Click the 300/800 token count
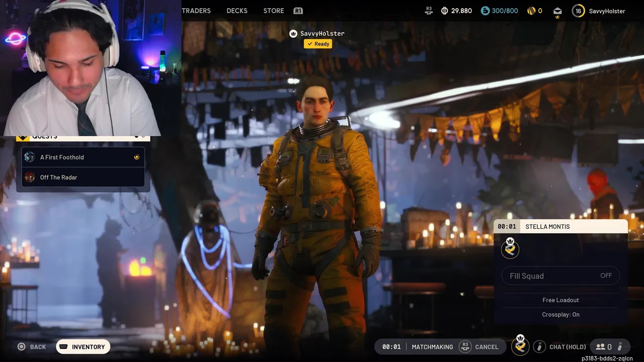Viewport: 644px width, 362px height. (x=505, y=11)
